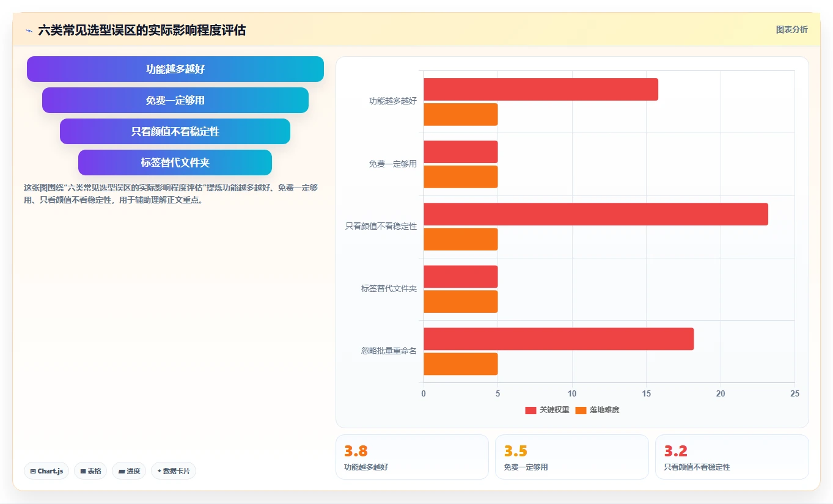This screenshot has height=504, width=833.
Task: Click red bar for 功能越多越好
Action: [x=541, y=89]
